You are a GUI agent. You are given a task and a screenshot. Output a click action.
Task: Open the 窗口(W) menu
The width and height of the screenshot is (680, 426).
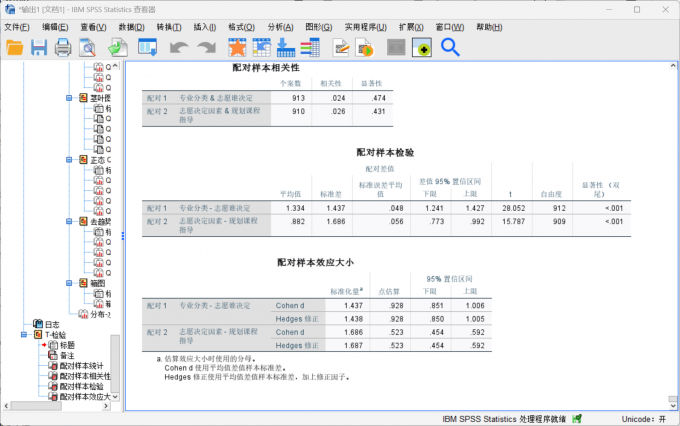450,27
